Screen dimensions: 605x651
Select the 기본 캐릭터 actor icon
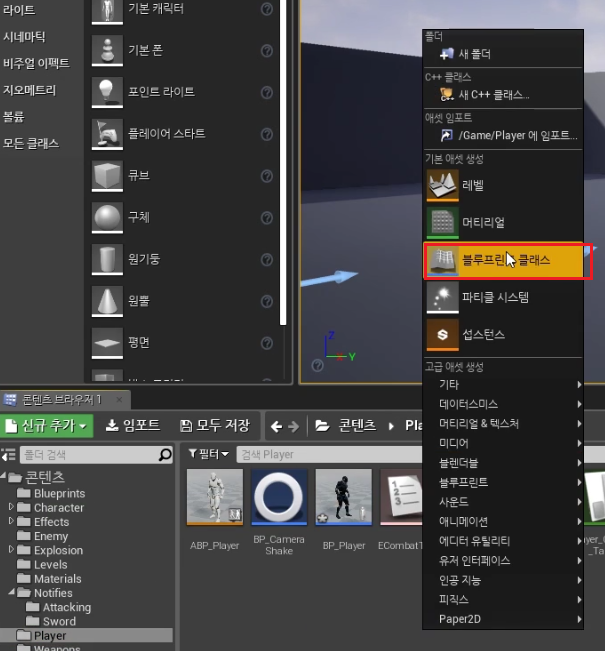click(x=107, y=10)
